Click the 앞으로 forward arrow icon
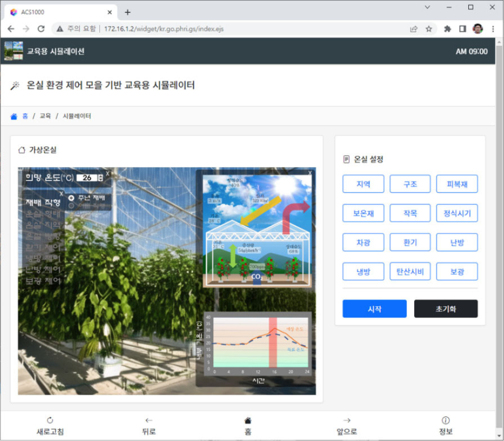The image size is (504, 441). coord(346,420)
